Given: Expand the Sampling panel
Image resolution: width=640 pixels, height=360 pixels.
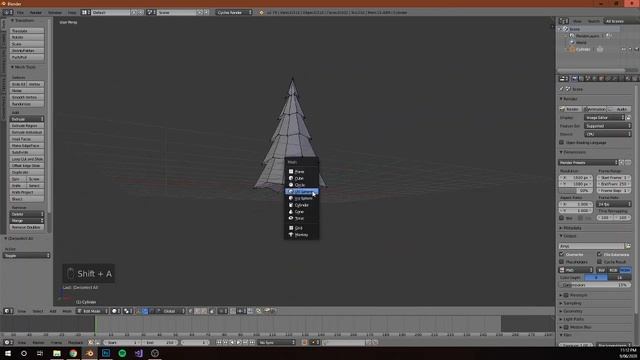Looking at the screenshot, I should 572,303.
